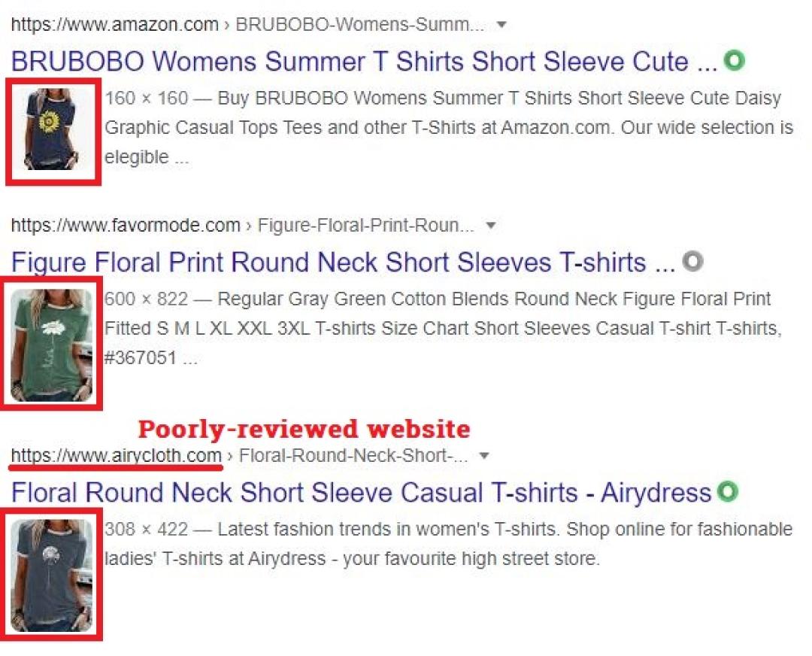The image size is (812, 656).
Task: Open the BRUBOBO Womens Summer T Shirts link
Action: pos(364,62)
